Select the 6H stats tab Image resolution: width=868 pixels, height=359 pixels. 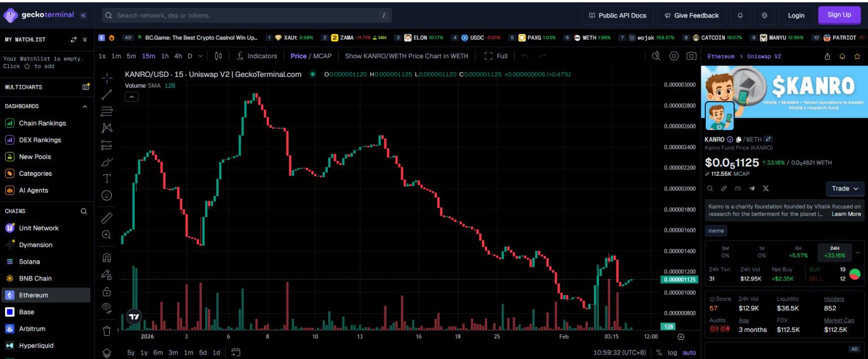click(x=798, y=252)
